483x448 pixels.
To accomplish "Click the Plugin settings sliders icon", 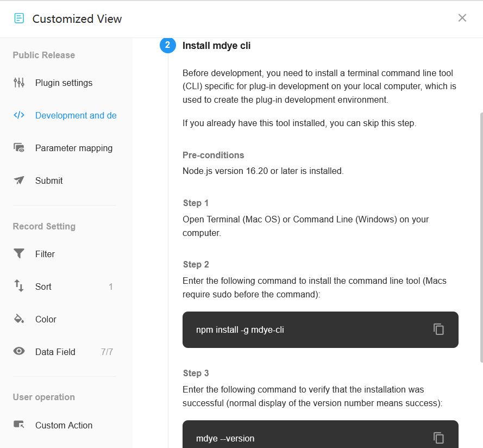I will click(x=19, y=83).
